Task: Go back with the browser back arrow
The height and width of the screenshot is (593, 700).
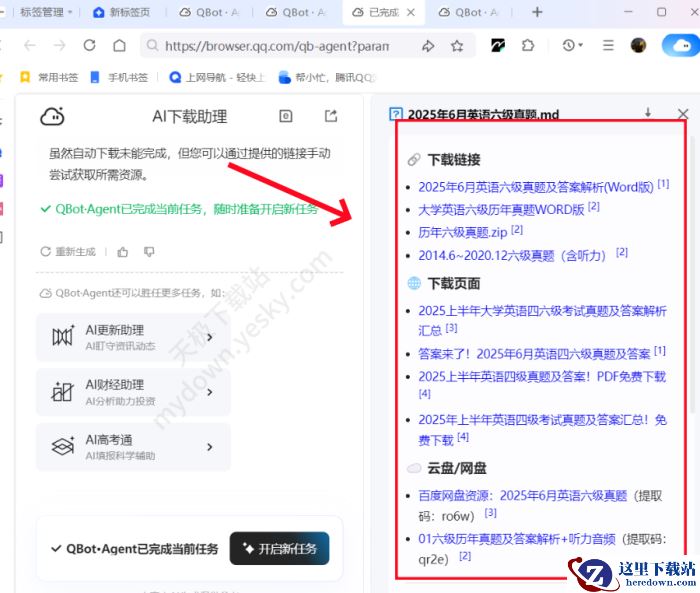Action: click(x=30, y=45)
